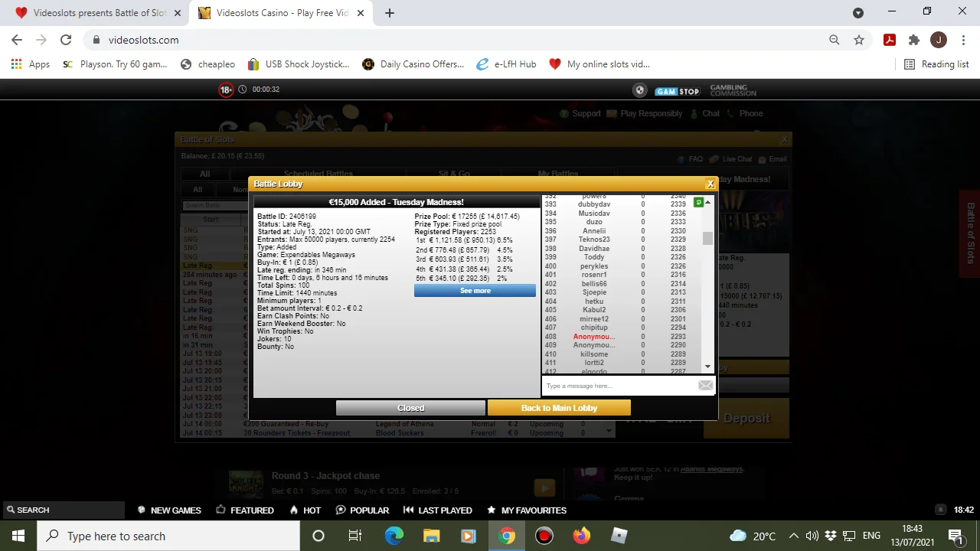Image resolution: width=980 pixels, height=551 pixels.
Task: Open a new browser tab
Action: 390,13
